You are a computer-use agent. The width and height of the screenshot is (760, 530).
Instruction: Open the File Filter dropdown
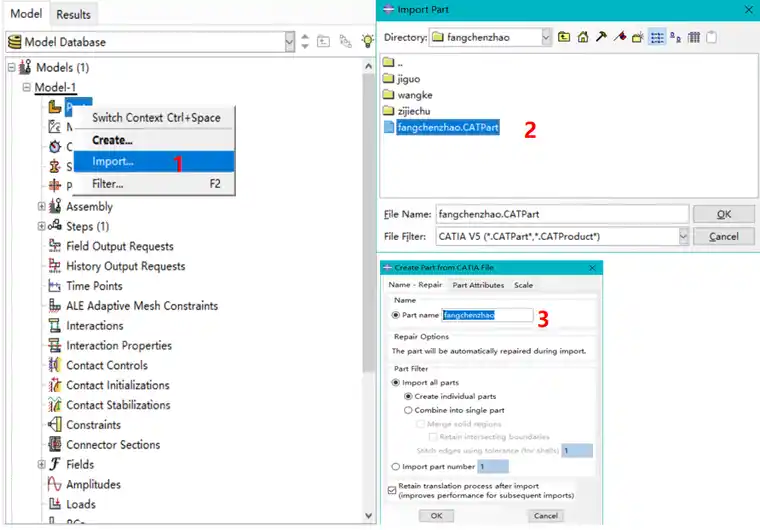point(683,237)
